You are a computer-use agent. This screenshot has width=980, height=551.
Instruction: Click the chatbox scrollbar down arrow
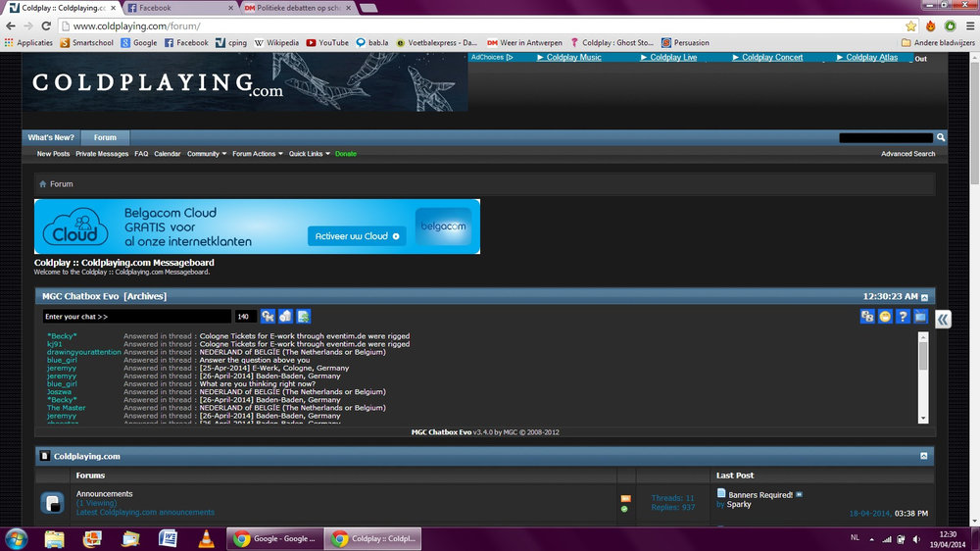923,419
